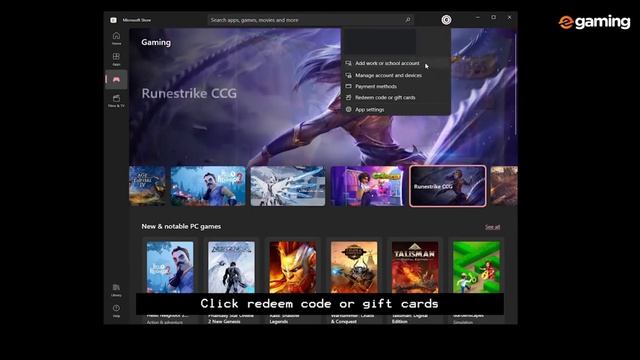Open the Apps section in sidebar
Image resolution: width=640 pixels, height=360 pixels.
(116, 59)
